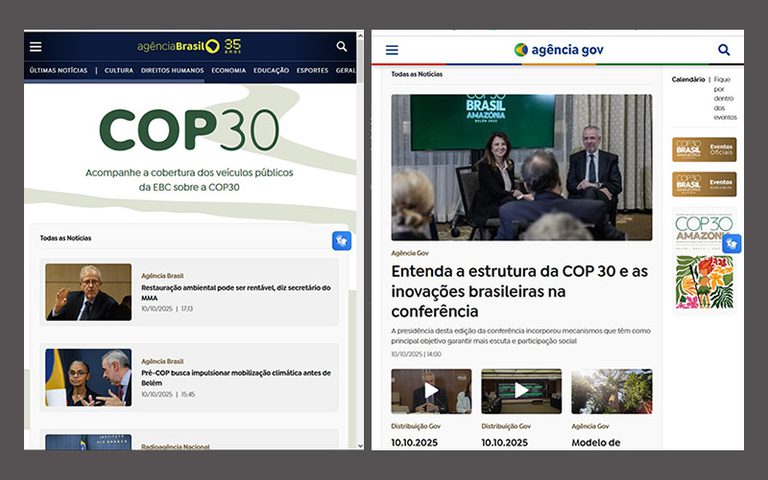Image resolution: width=768 pixels, height=480 pixels.
Task: Click the first Eventos Oficiais banner
Action: [x=704, y=149]
